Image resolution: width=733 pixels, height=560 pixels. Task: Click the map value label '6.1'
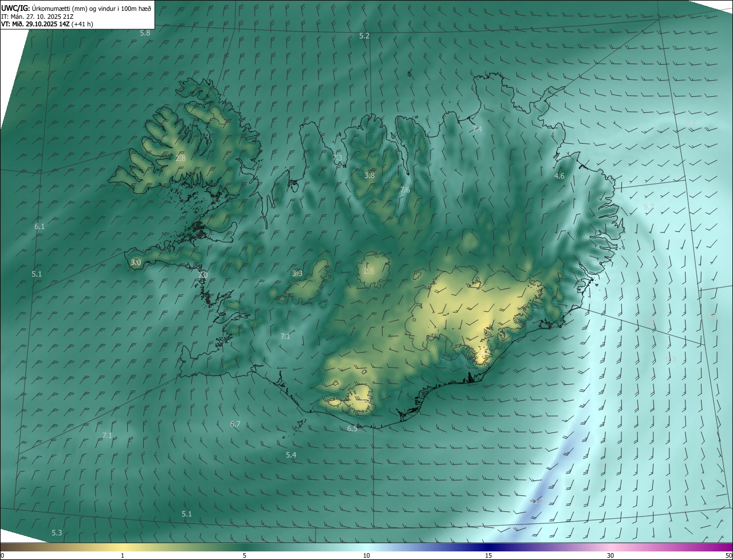point(40,227)
